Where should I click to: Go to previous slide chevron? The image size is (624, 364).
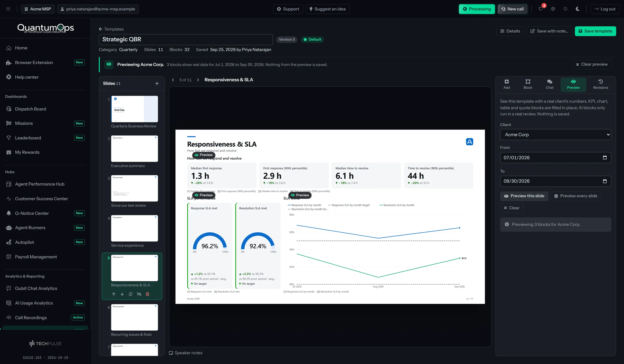point(173,80)
